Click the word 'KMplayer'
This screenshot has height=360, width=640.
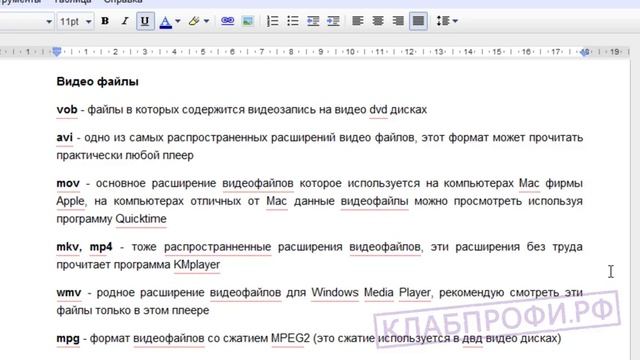tap(197, 264)
